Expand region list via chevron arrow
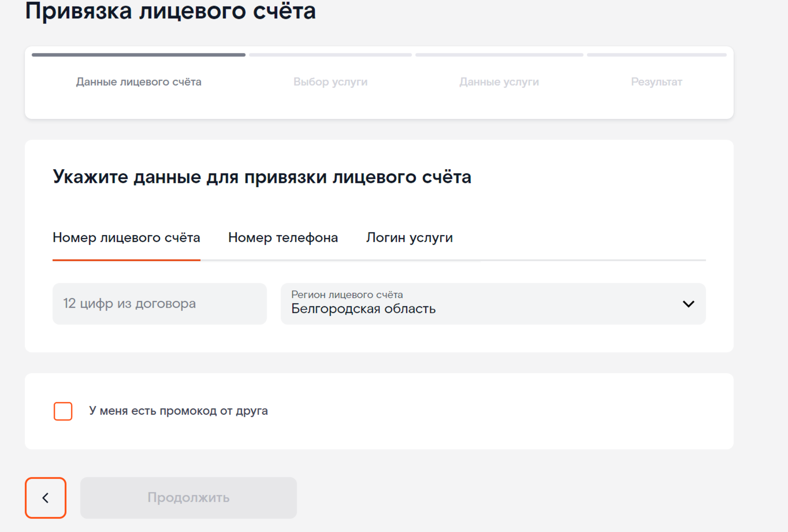This screenshot has height=532, width=788. pyautogui.click(x=688, y=304)
